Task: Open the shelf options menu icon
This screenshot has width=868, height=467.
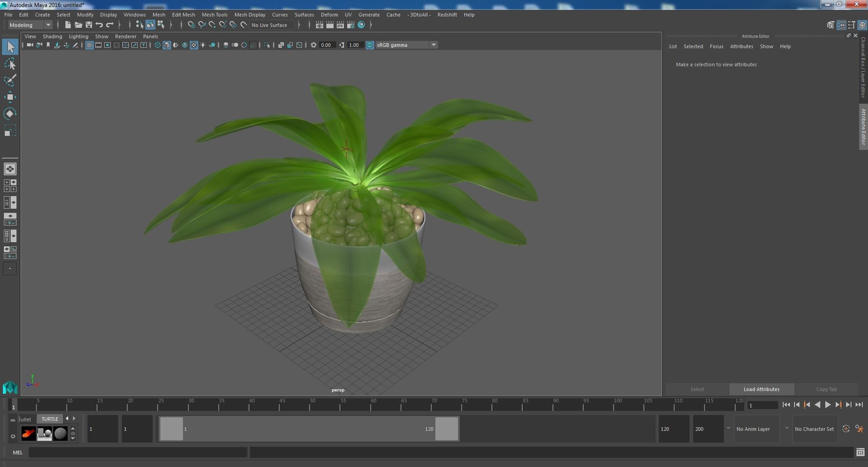Action: tap(13, 436)
